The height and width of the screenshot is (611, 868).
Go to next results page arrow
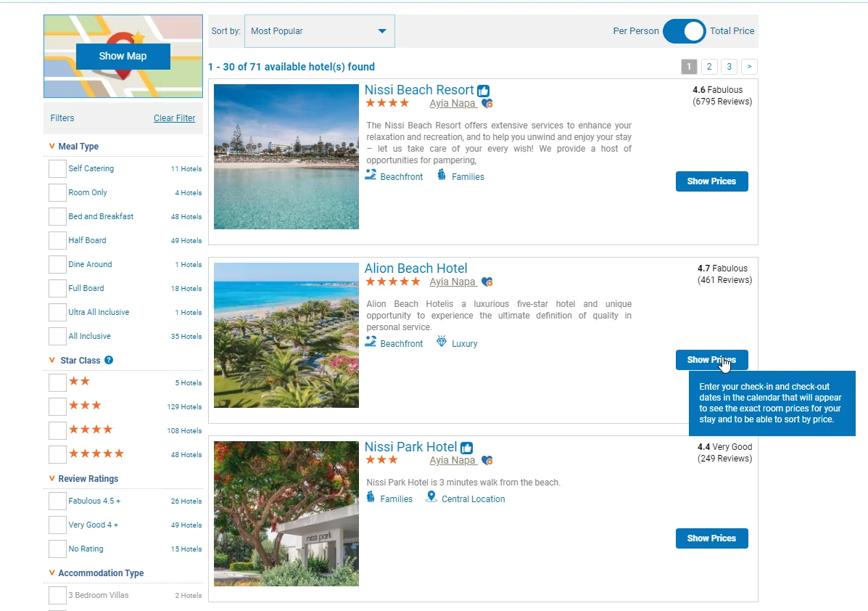coord(749,67)
